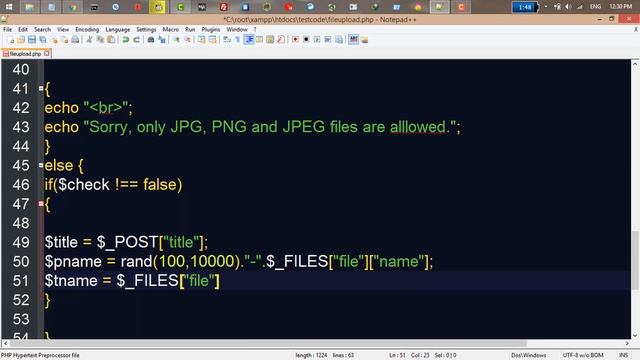Open the ? help menu
This screenshot has width=640, height=360.
tap(255, 29)
